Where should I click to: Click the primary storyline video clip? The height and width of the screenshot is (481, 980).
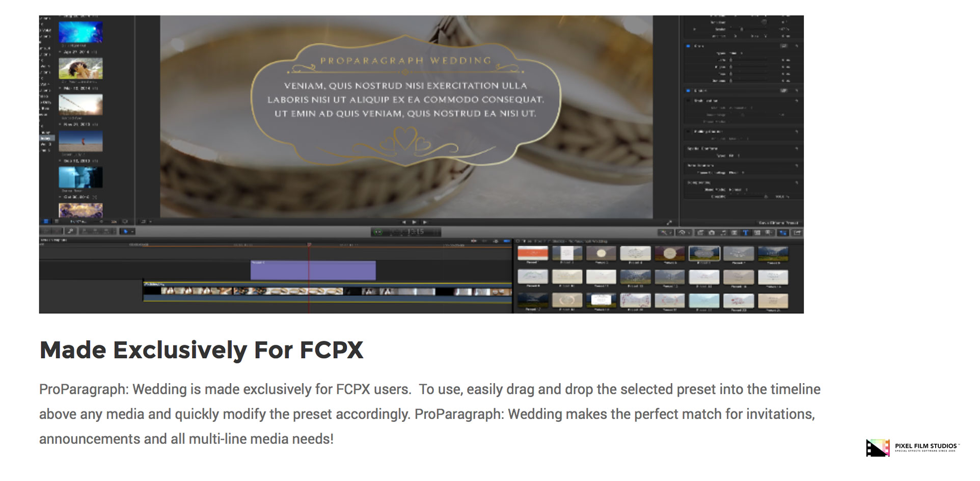[328, 291]
